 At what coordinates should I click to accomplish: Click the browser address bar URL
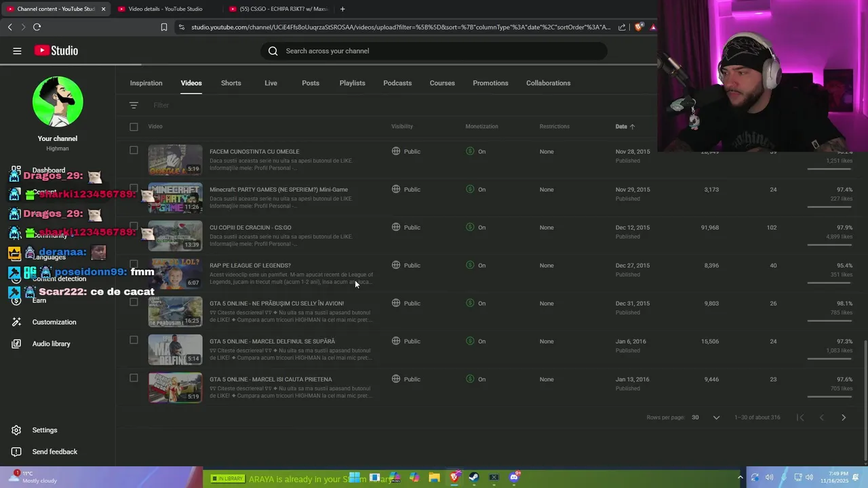pos(400,27)
